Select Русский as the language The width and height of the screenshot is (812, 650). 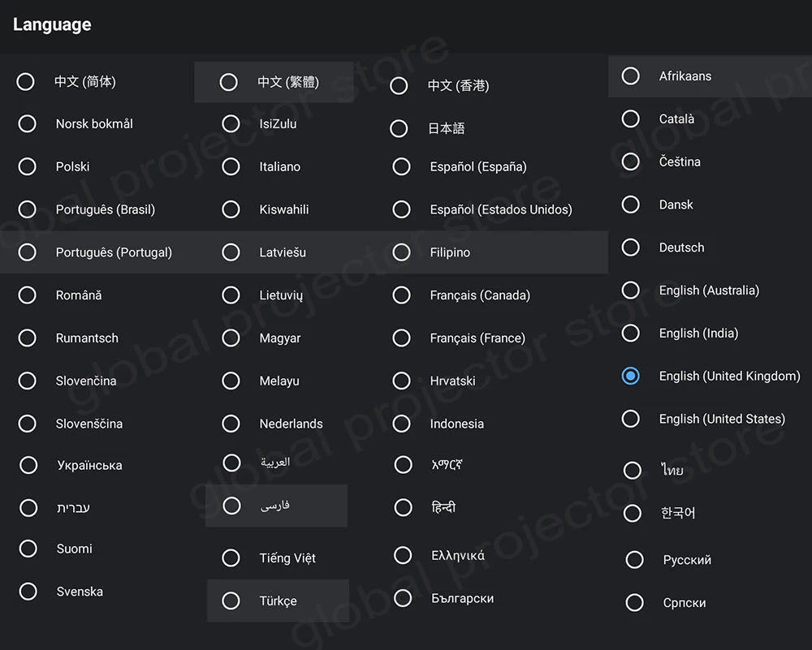tap(635, 560)
